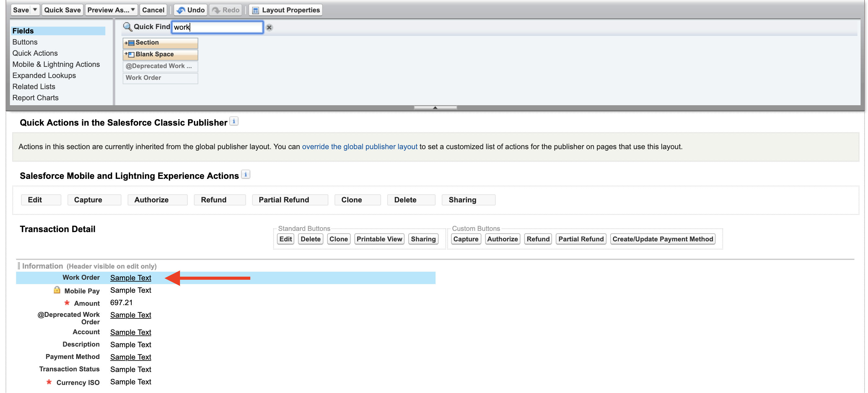868x393 pixels.
Task: Select the @Deprecated Work palette field
Action: click(160, 66)
